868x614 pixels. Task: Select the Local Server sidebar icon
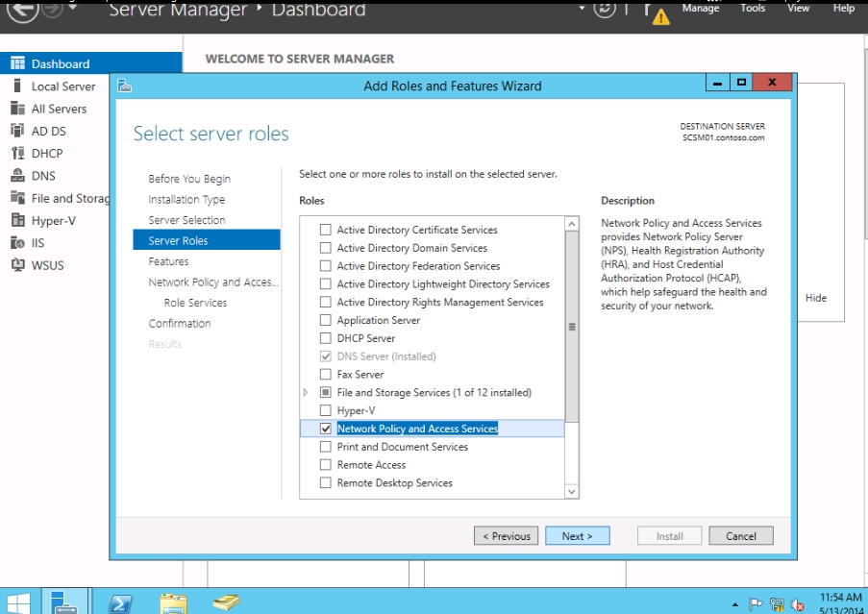17,86
